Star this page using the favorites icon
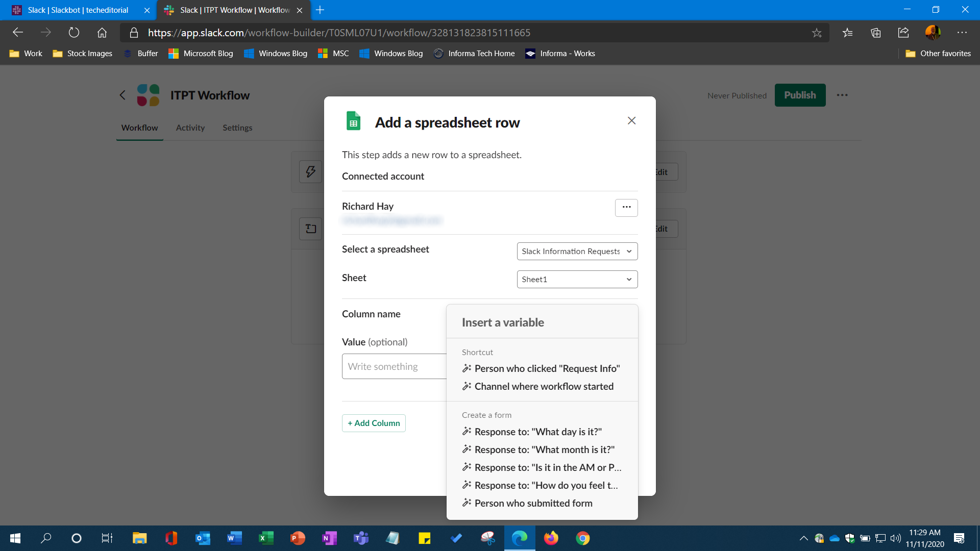The width and height of the screenshot is (980, 551). pyautogui.click(x=817, y=32)
